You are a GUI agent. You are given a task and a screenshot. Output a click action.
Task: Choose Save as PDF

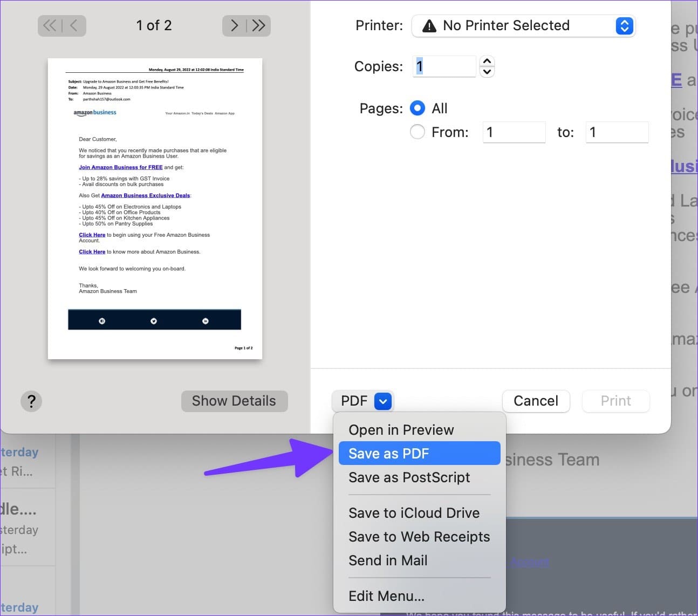pos(420,454)
